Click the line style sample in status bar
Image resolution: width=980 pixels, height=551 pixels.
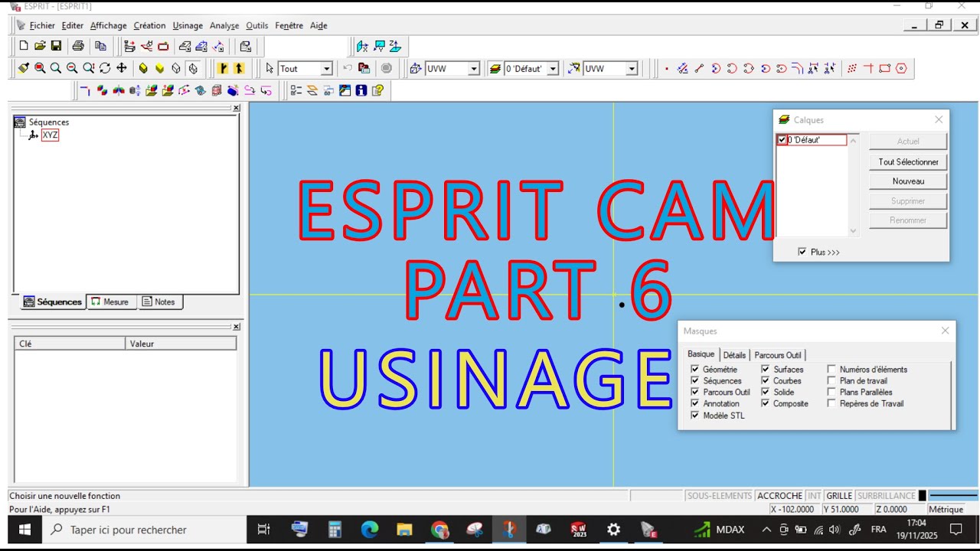(953, 496)
